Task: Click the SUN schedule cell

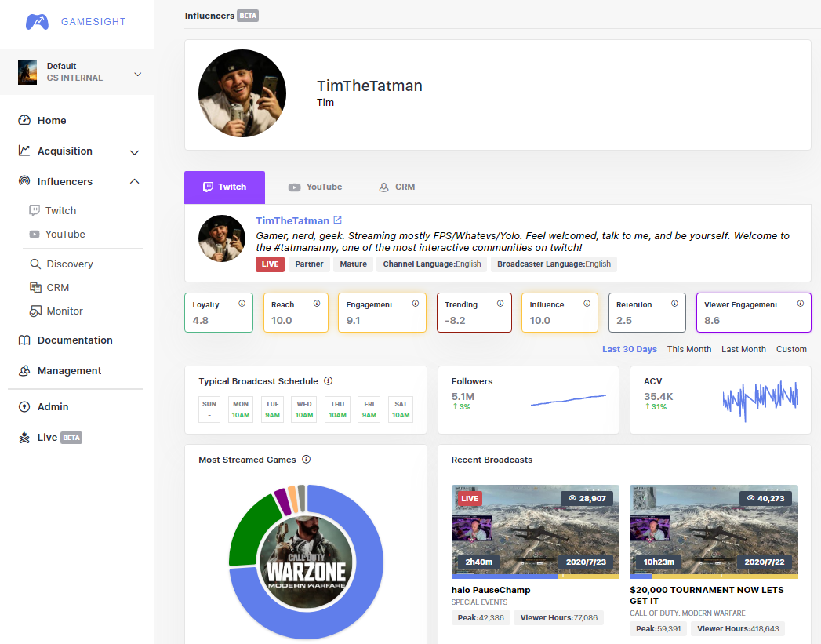Action: click(209, 409)
